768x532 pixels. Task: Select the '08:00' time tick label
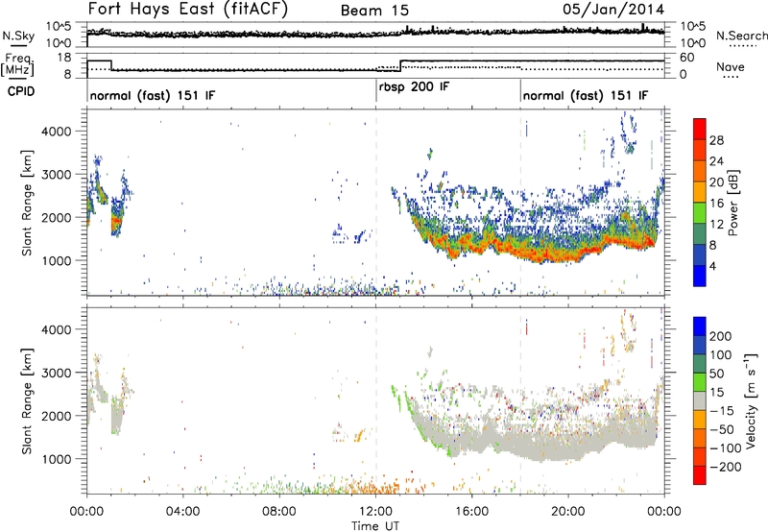click(x=279, y=512)
